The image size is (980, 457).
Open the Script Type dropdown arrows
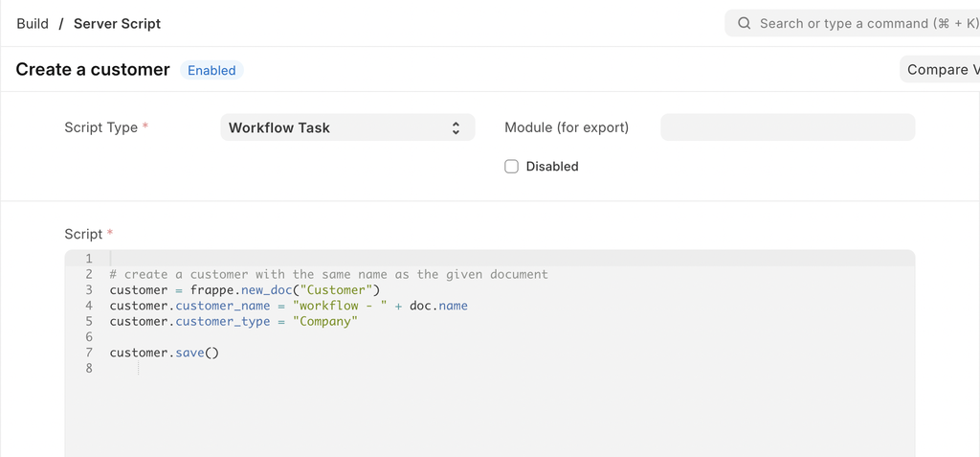(x=457, y=127)
